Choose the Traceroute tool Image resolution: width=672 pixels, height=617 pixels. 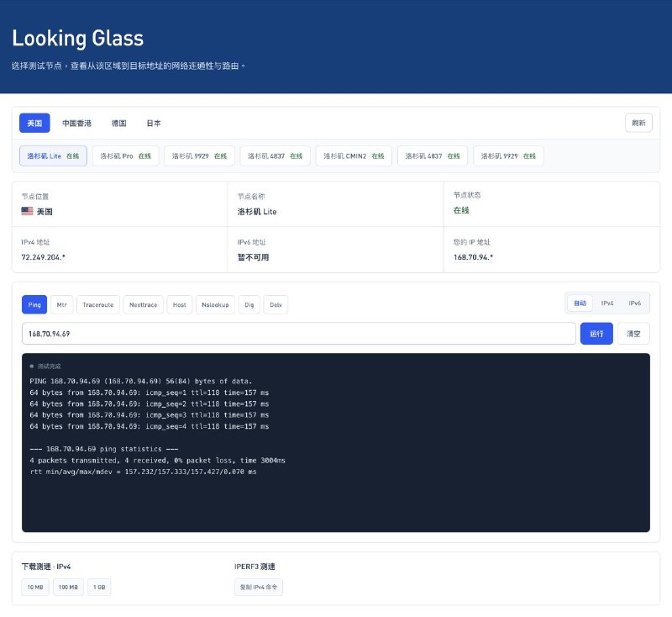pos(98,305)
